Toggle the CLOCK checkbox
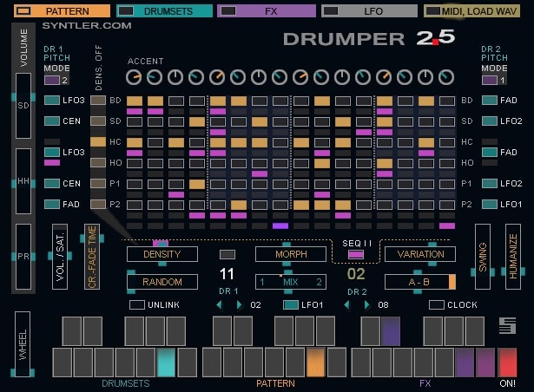 437,305
